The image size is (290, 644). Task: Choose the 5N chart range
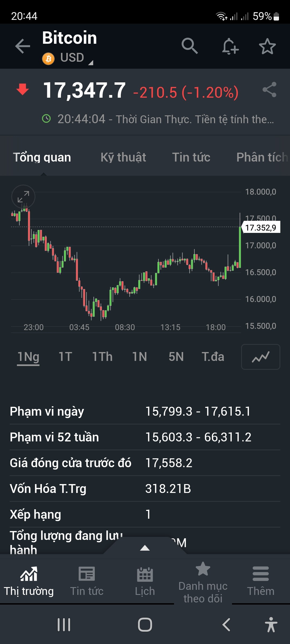[x=176, y=357]
